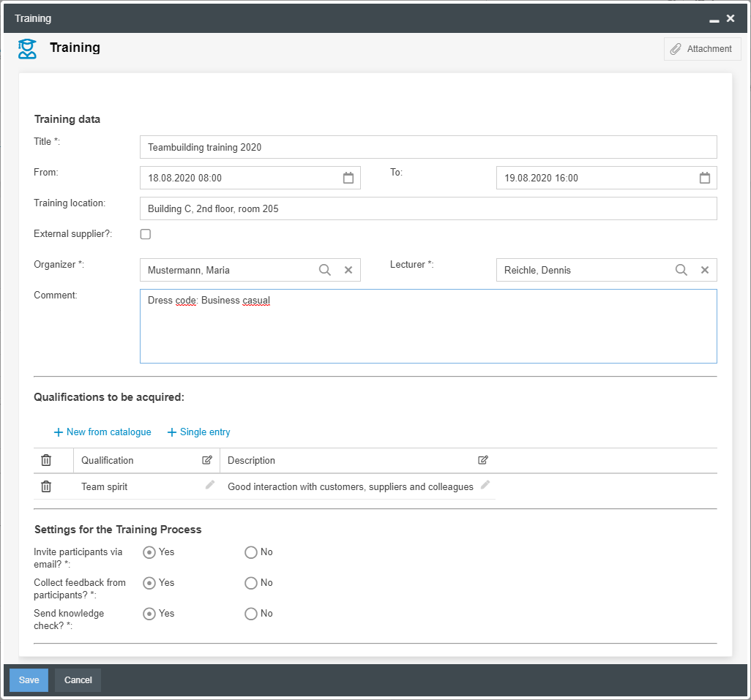Image resolution: width=751 pixels, height=700 pixels.
Task: Clear the Lecturer field with X icon
Action: pos(705,270)
